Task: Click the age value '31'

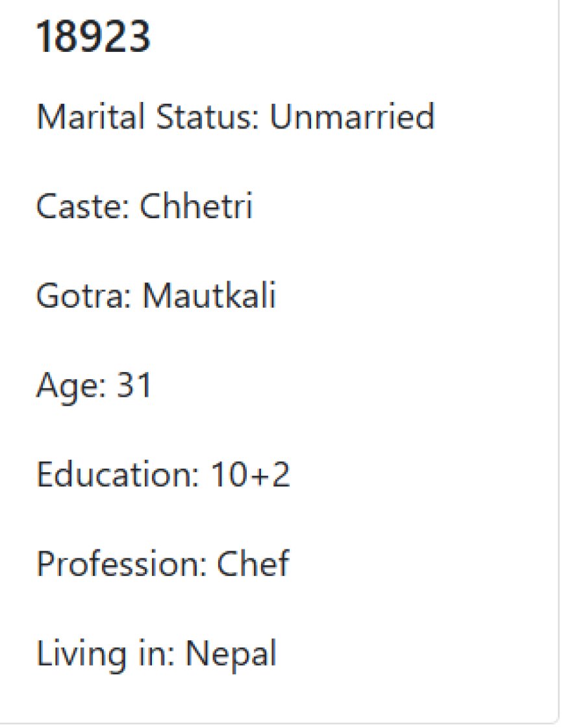Action: click(x=134, y=385)
